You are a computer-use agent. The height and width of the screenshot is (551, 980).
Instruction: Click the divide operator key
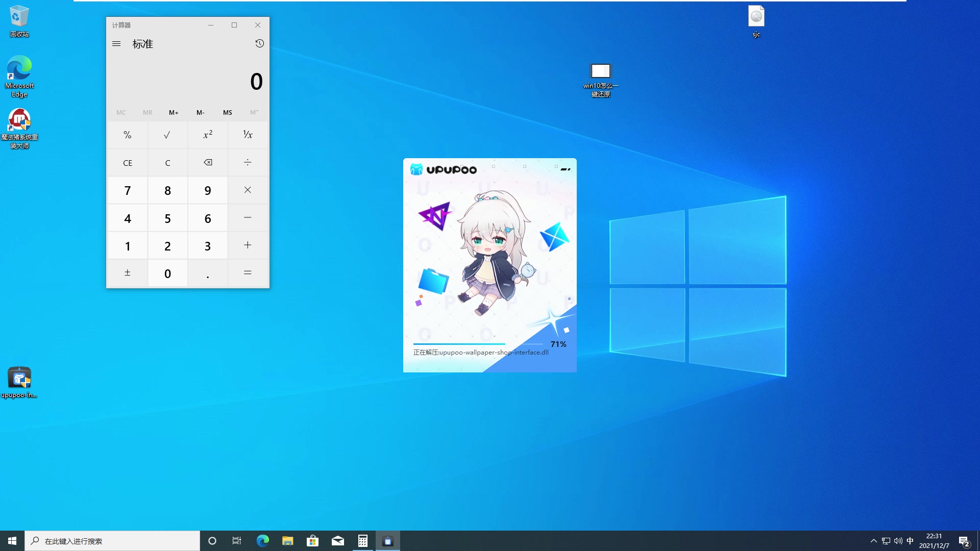[x=248, y=163]
